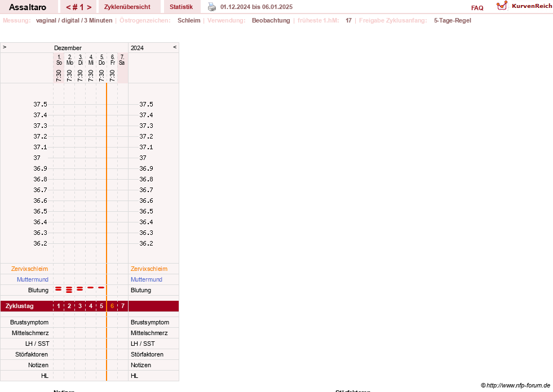Click the left Störfaktoren row label
The image size is (553, 392).
click(32, 354)
